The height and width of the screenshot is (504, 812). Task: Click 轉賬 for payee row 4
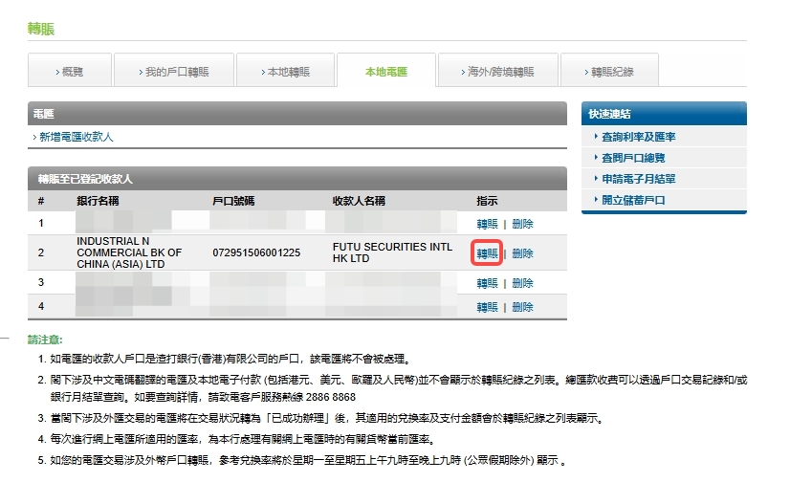(487, 307)
